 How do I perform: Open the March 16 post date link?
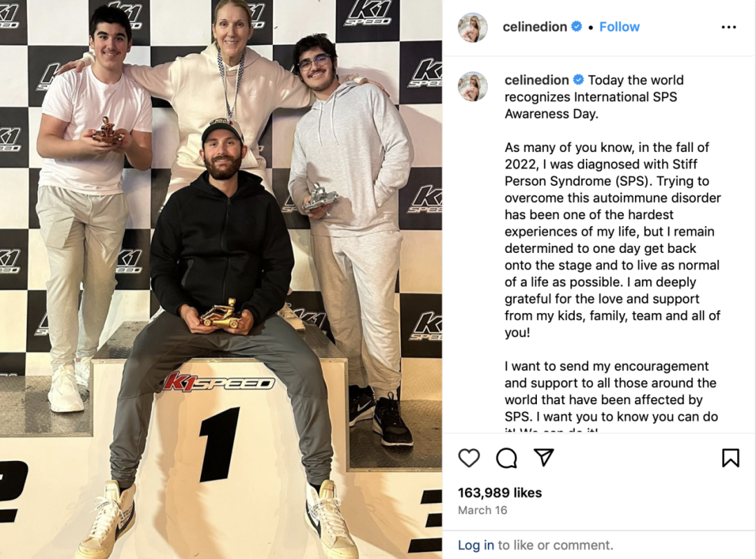[482, 510]
